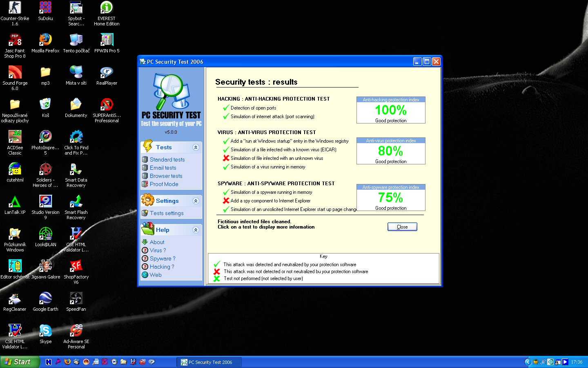The image size is (588, 368).
Task: Open Email tests in sidebar
Action: click(163, 168)
